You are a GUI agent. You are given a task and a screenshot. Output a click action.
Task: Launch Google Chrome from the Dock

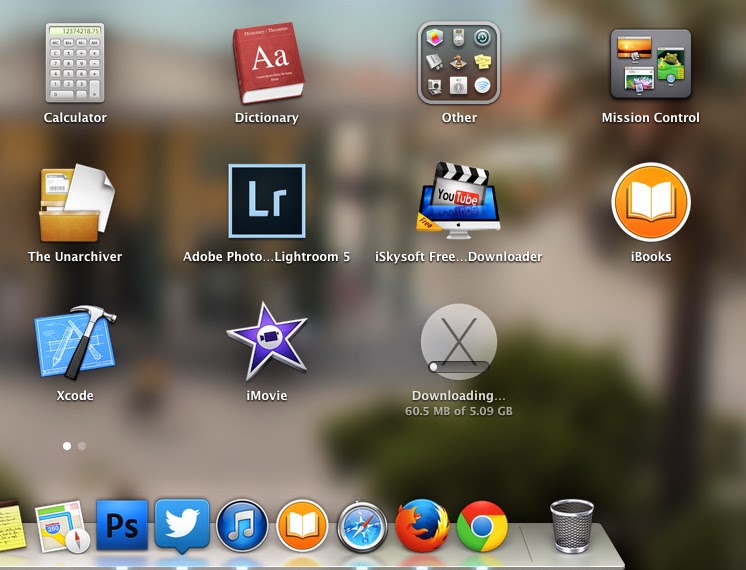click(x=482, y=526)
